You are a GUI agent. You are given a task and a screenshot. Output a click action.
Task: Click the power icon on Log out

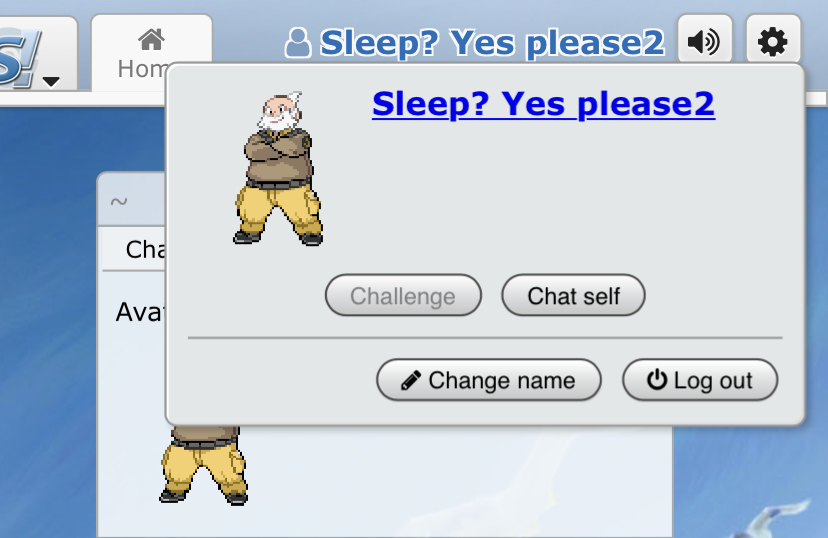(657, 380)
